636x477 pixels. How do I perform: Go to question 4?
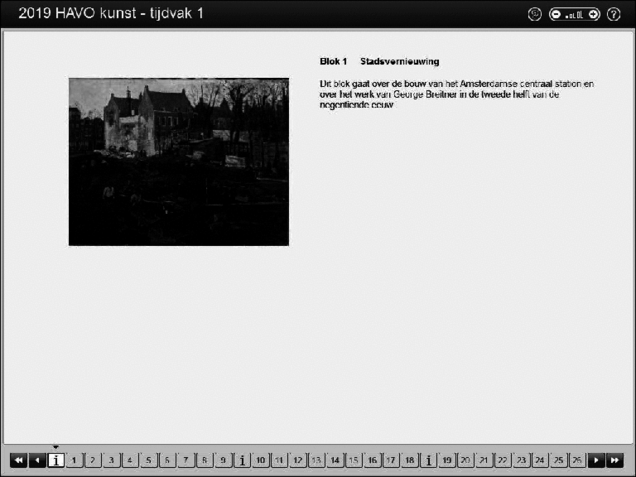click(x=130, y=460)
